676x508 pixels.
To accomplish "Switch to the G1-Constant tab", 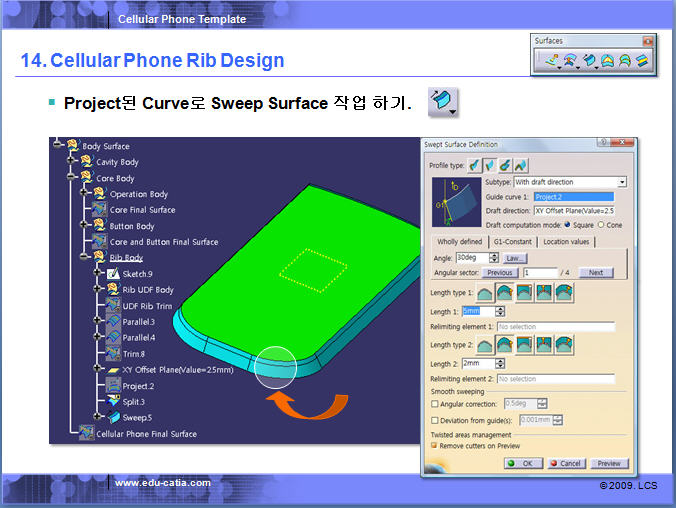I will [512, 242].
